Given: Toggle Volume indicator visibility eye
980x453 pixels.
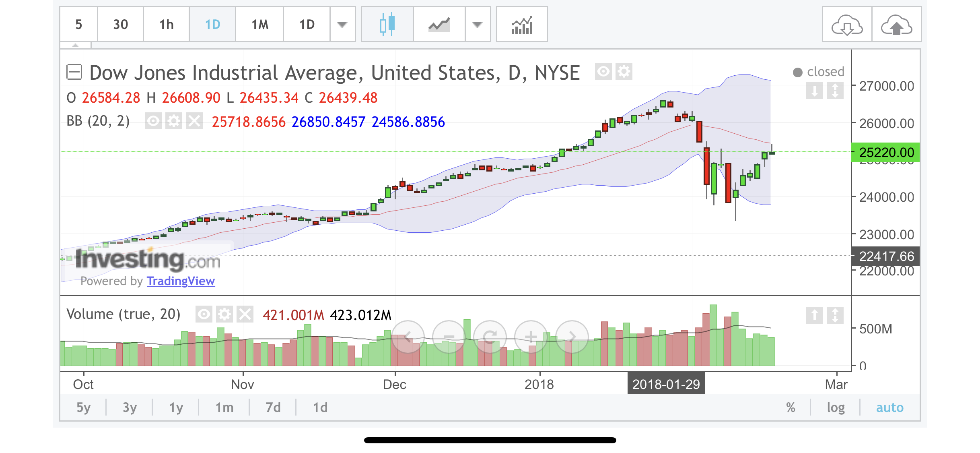Looking at the screenshot, I should tap(204, 314).
